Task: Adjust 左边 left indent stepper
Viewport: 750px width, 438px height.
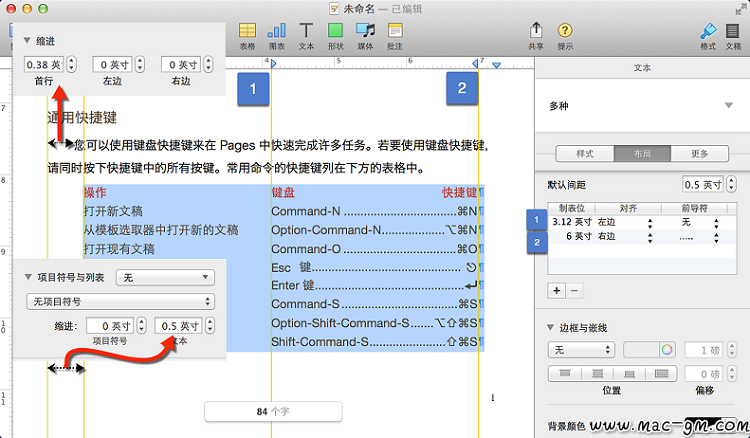Action: click(x=140, y=64)
